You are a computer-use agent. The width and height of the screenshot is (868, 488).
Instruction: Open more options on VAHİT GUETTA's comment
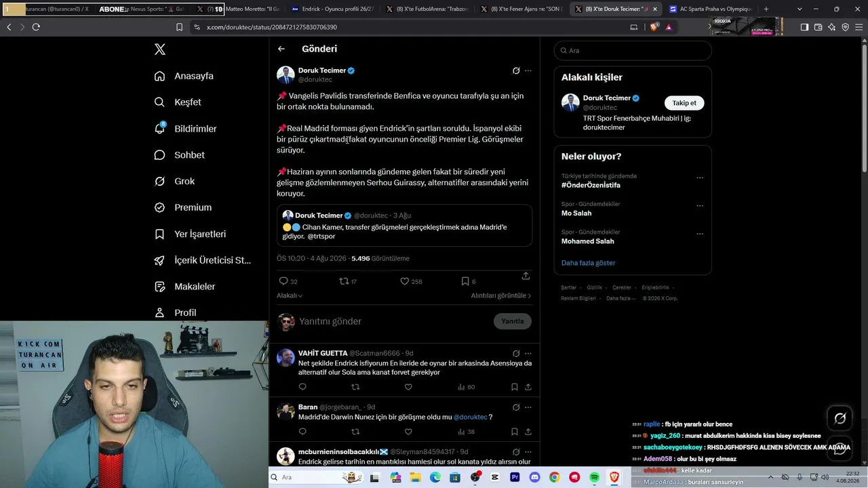[528, 353]
